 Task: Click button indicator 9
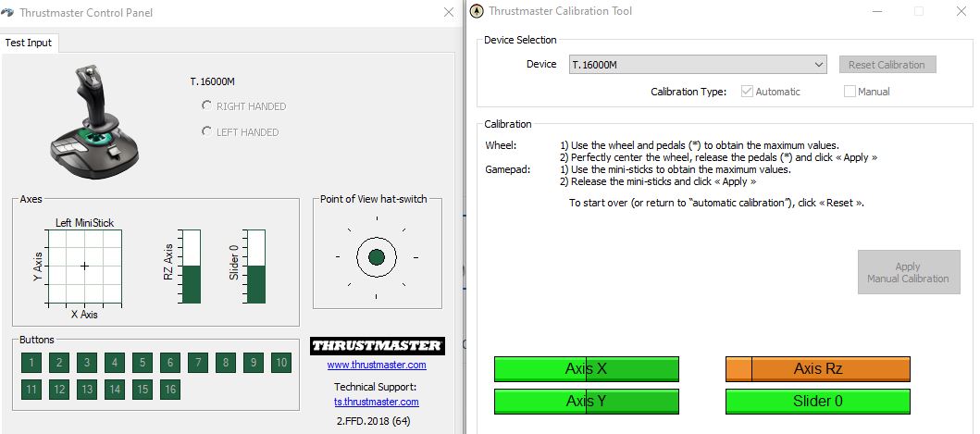coord(254,362)
